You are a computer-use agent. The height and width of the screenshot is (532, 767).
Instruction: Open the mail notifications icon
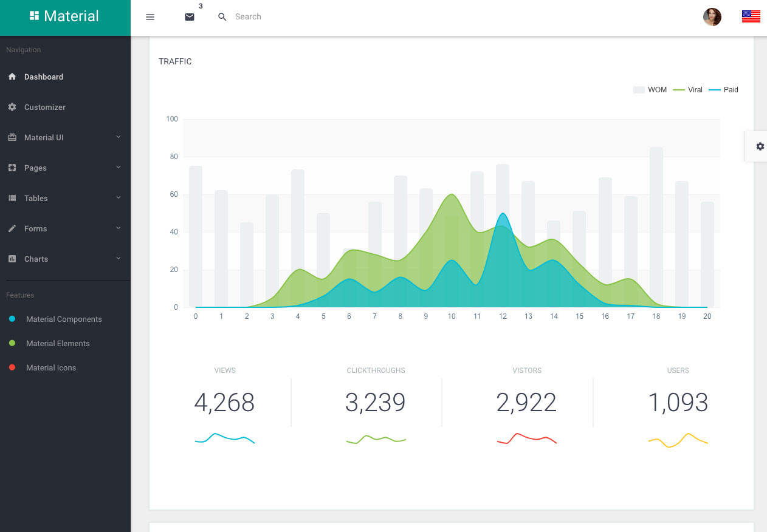point(190,17)
